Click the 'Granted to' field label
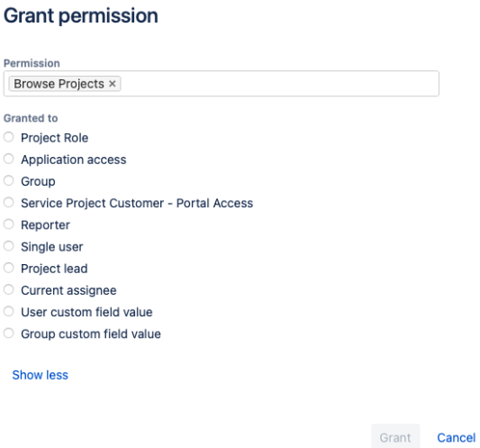The image size is (480, 448). point(31,118)
